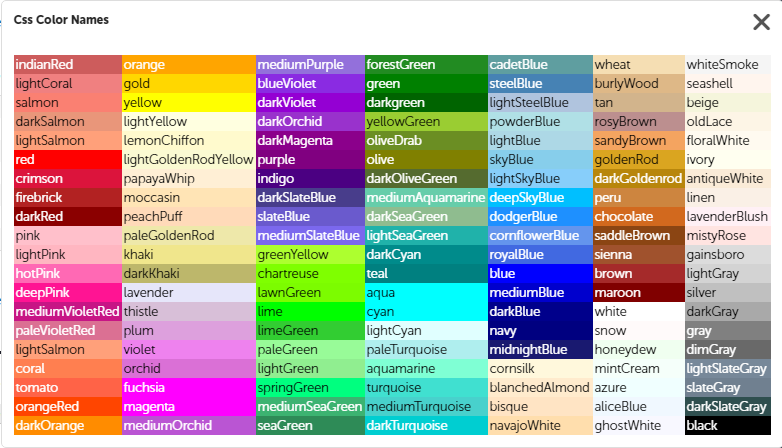Select the oliveDrab swatch

(426, 141)
